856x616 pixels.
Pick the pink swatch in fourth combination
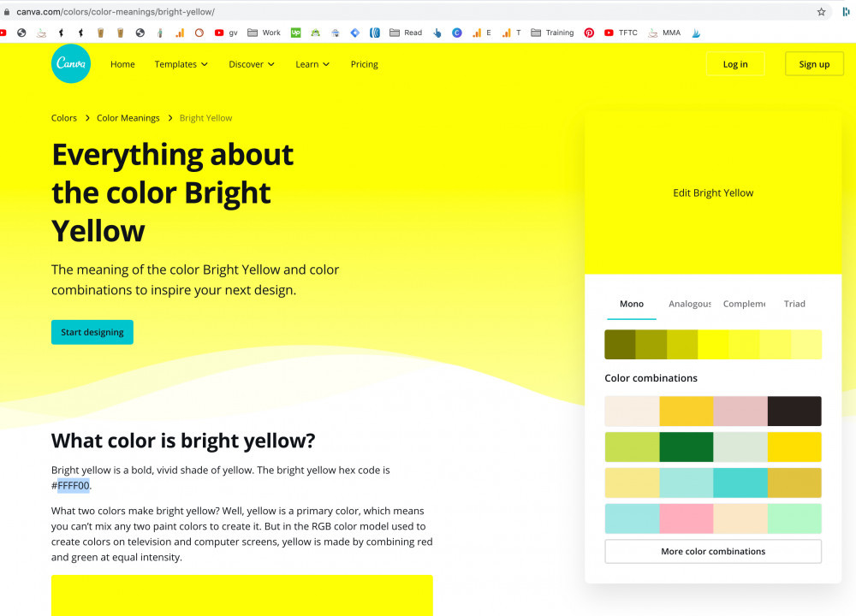click(x=687, y=518)
